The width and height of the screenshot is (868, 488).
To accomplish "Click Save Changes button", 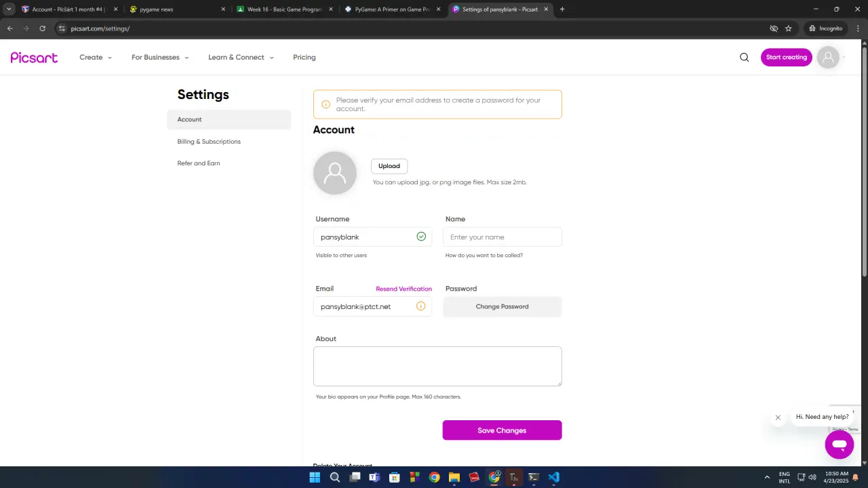I will (x=502, y=430).
